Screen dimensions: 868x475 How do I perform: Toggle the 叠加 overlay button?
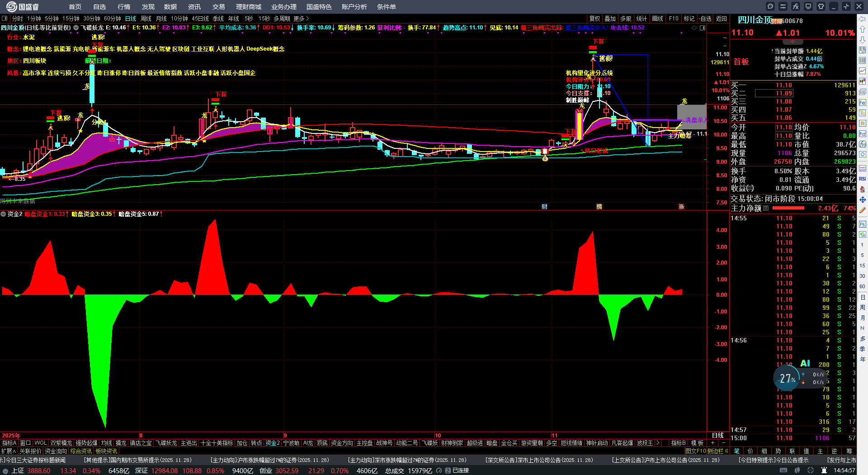coord(610,19)
